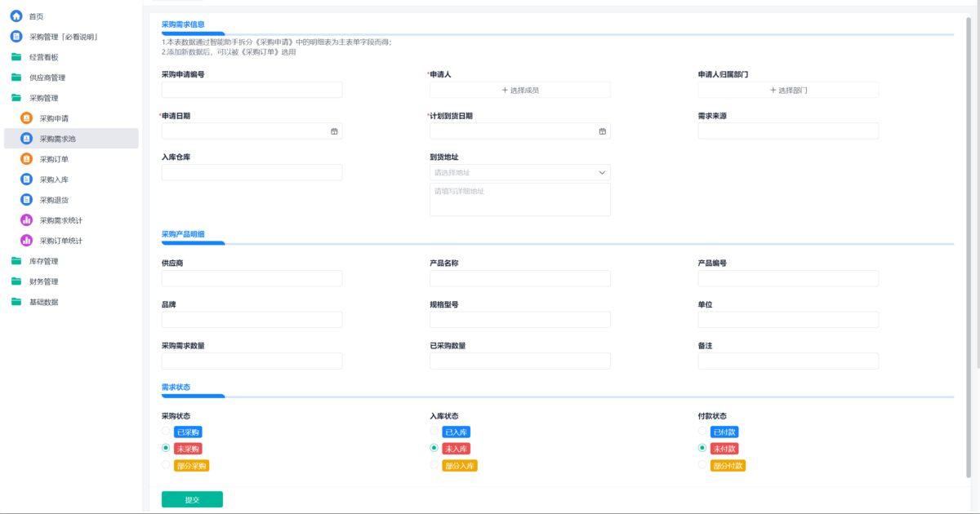Open the 采购管理「必看说明」 document icon
The height and width of the screenshot is (514, 980).
pyautogui.click(x=16, y=37)
